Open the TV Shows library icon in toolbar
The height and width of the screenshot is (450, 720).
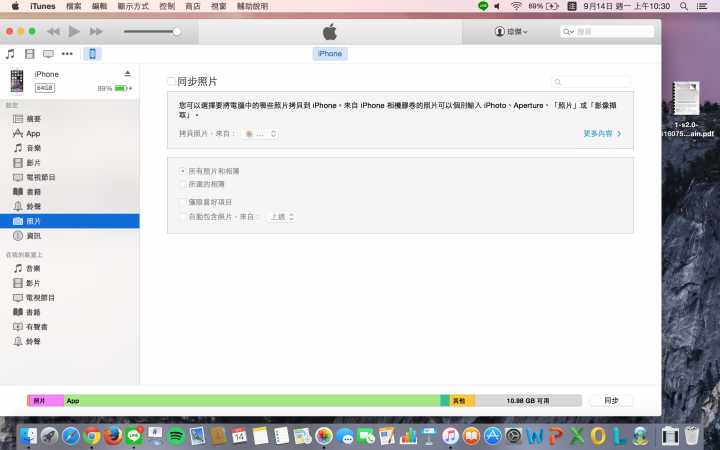coord(48,54)
